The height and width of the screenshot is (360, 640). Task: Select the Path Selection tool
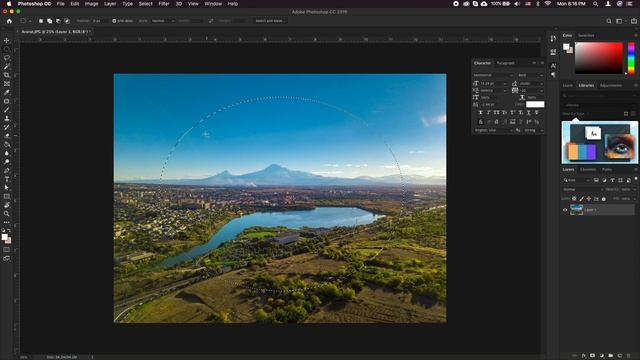click(7, 187)
